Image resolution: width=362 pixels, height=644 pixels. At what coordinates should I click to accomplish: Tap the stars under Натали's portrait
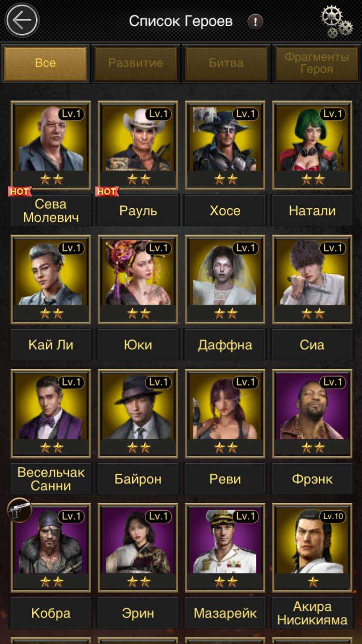click(x=312, y=179)
